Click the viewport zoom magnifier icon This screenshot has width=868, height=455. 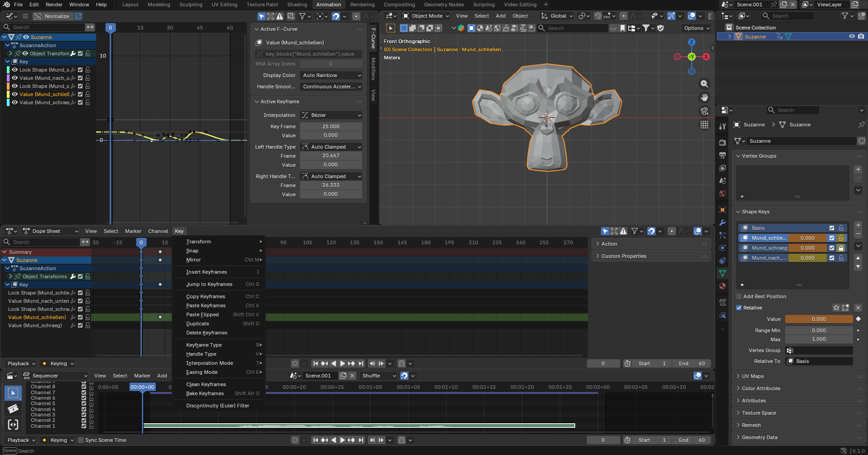704,84
